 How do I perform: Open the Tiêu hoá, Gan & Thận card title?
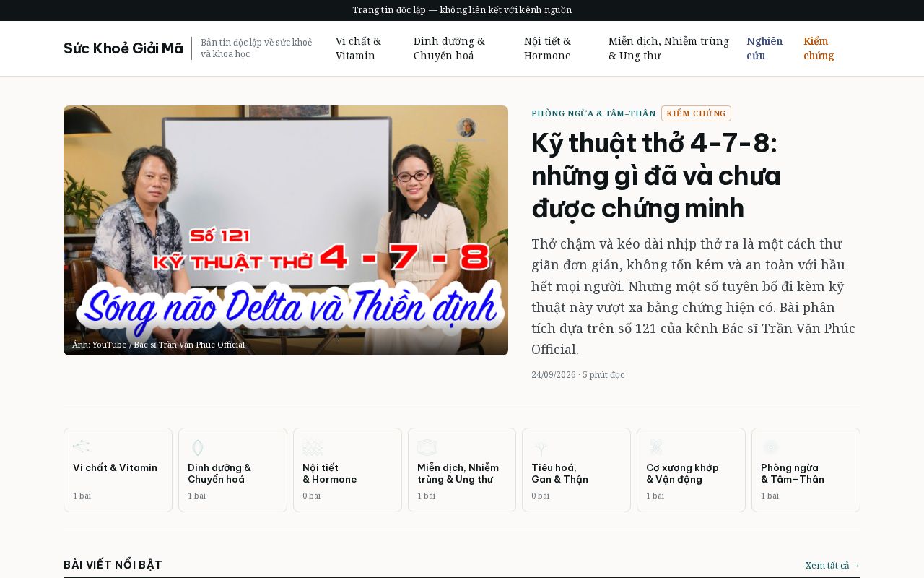click(559, 473)
